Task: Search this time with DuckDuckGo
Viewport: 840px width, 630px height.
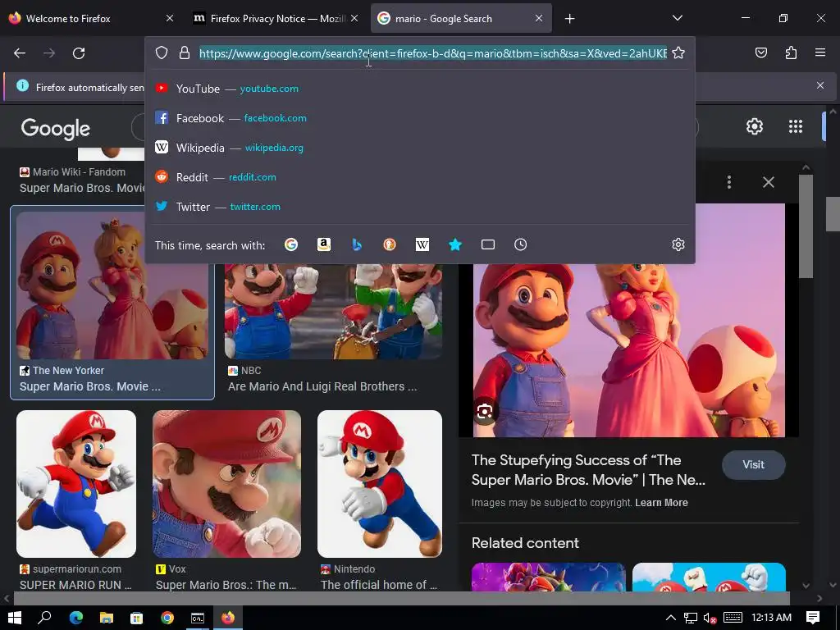Action: [390, 244]
